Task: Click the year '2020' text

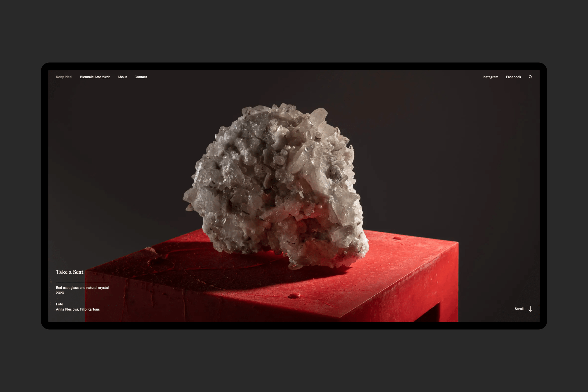Action: tap(60, 293)
